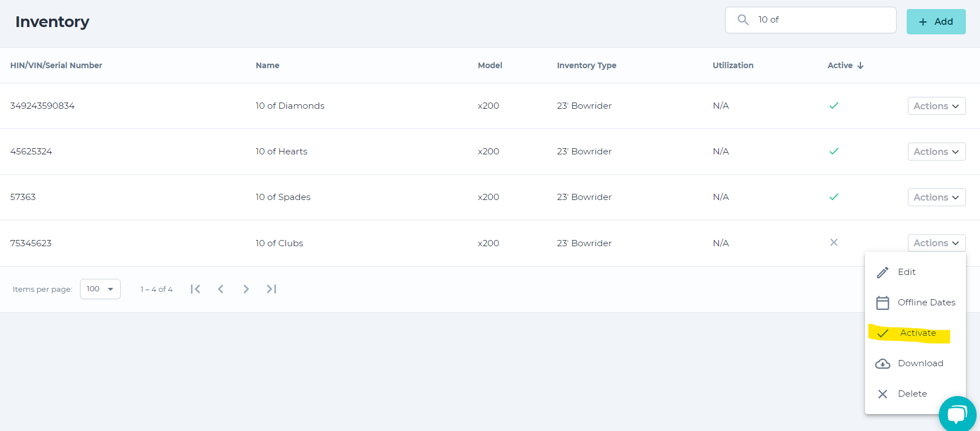
Task: Click the inactive X for 10 of Clubs
Action: [x=834, y=242]
